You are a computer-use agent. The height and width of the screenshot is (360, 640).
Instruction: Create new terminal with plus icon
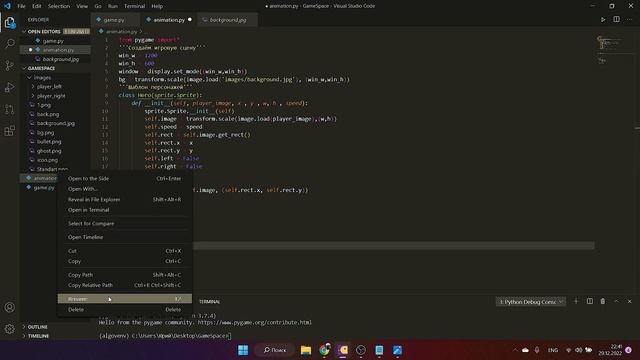tap(576, 301)
